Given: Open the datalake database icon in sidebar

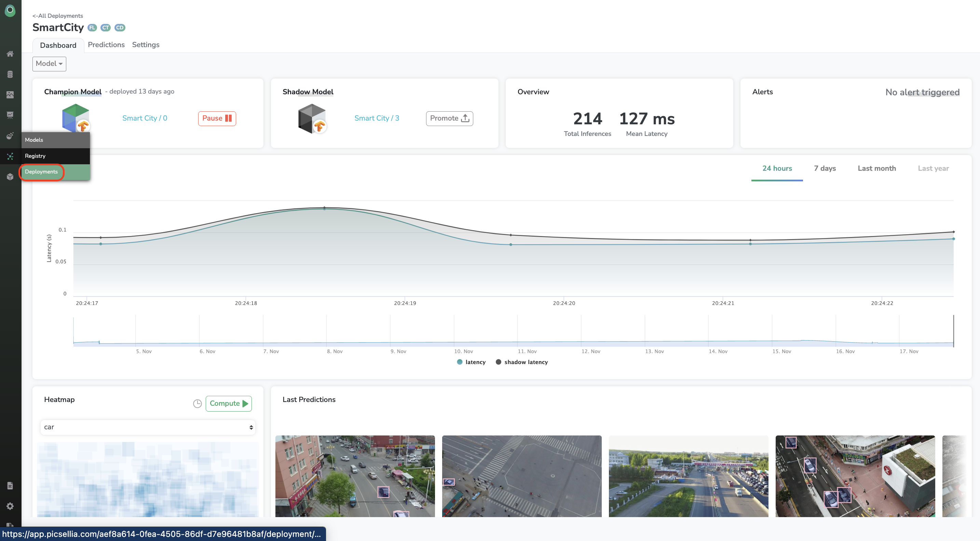Looking at the screenshot, I should (10, 74).
